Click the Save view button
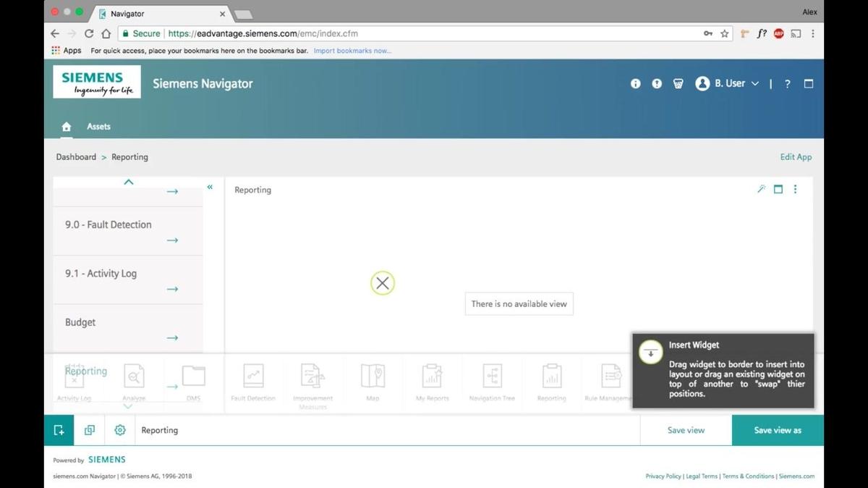The width and height of the screenshot is (868, 488). tap(686, 430)
